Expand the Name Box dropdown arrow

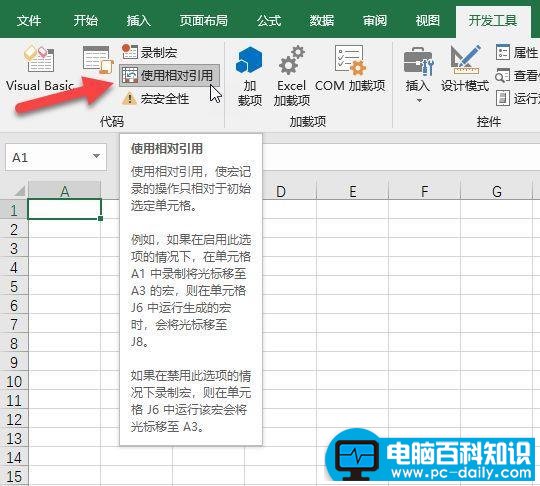pyautogui.click(x=96, y=157)
